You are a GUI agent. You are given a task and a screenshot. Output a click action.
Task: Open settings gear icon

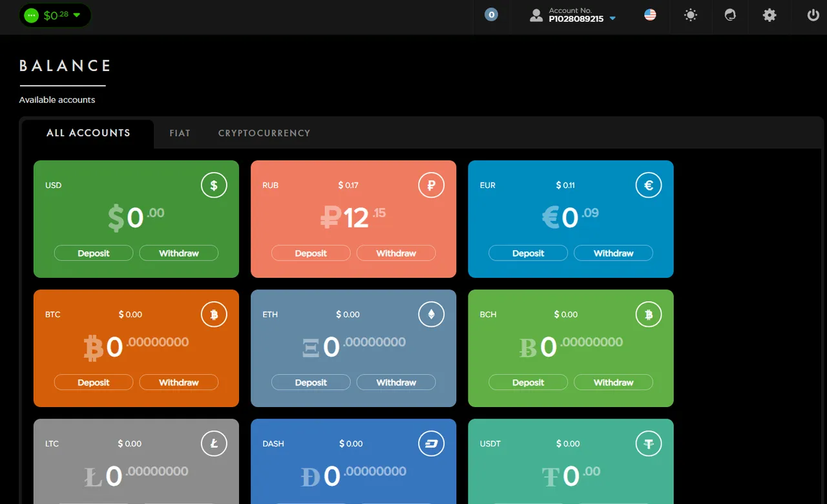click(x=769, y=15)
